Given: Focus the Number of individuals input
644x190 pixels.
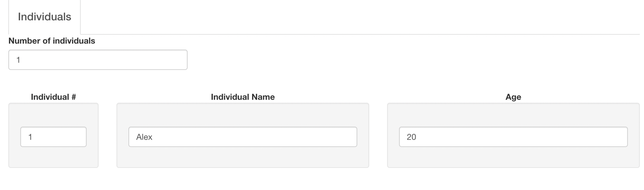Looking at the screenshot, I should pos(98,60).
